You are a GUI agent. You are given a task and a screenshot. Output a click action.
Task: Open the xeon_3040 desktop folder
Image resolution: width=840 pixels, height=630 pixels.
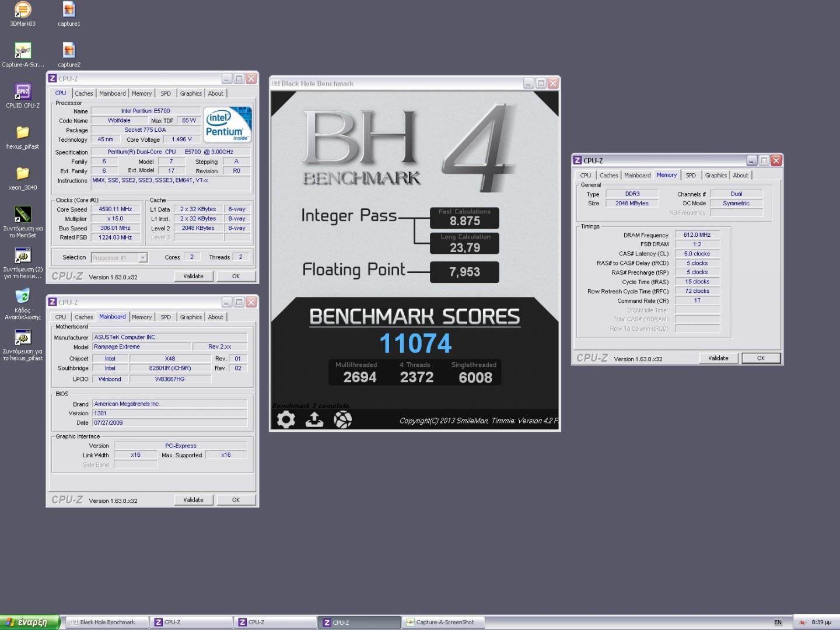pos(23,177)
